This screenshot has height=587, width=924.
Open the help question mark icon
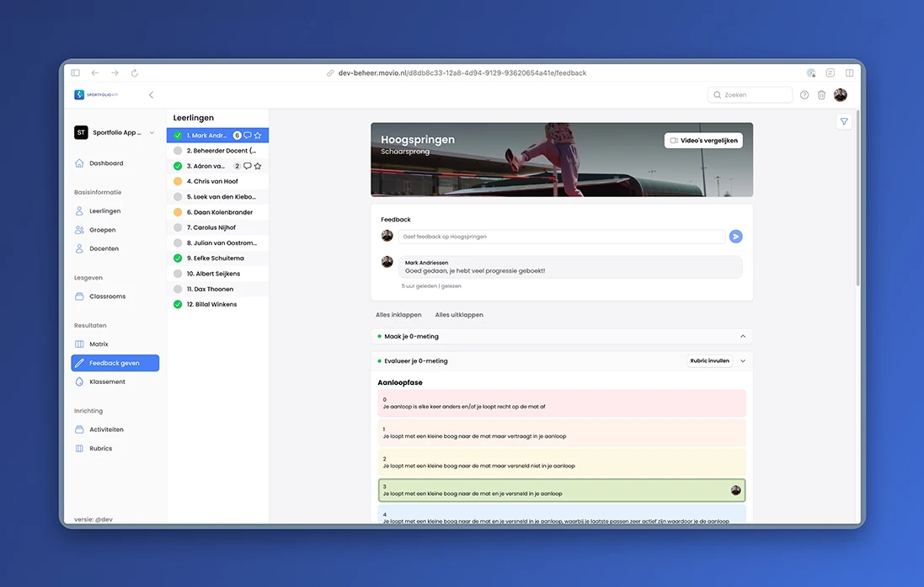click(x=804, y=95)
